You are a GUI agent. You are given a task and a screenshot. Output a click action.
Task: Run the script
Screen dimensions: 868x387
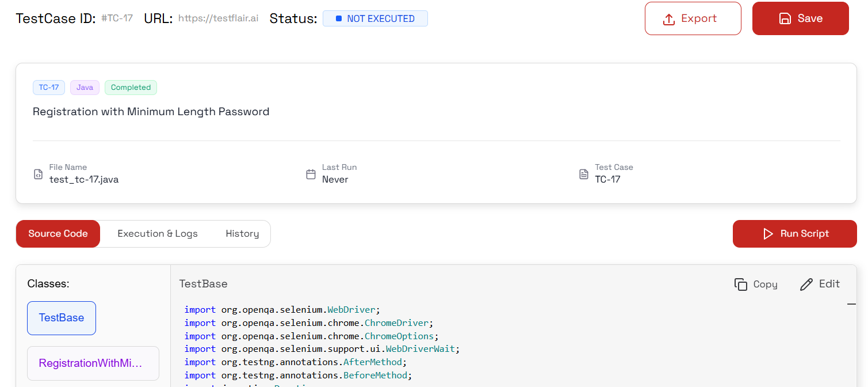click(x=795, y=234)
